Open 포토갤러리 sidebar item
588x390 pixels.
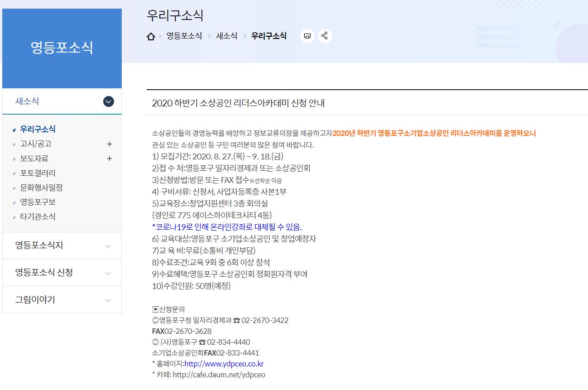38,173
